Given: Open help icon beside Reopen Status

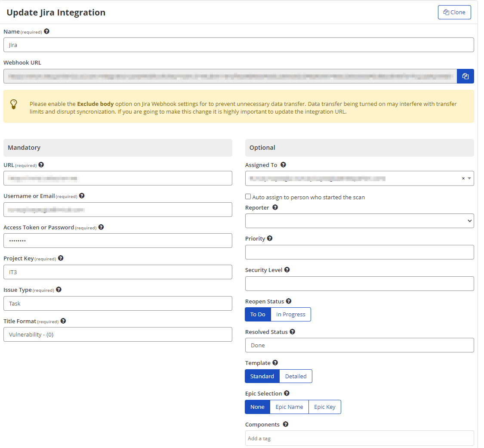Looking at the screenshot, I should coord(289,301).
